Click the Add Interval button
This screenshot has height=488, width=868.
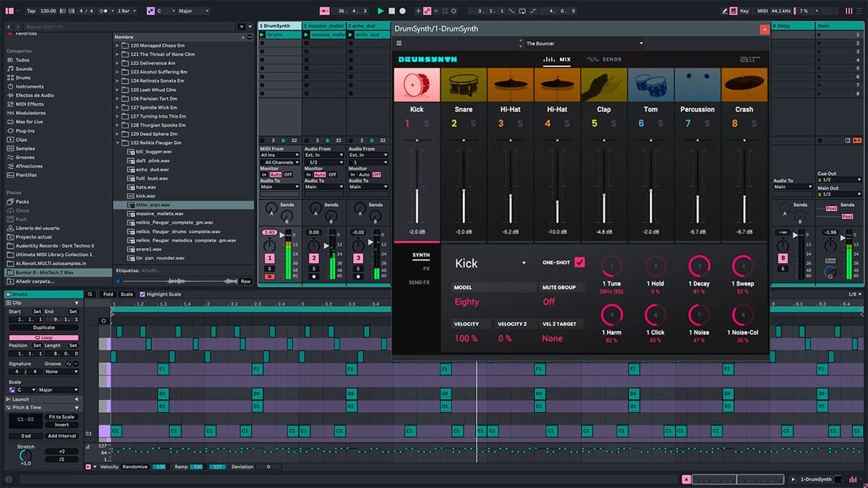(61, 436)
